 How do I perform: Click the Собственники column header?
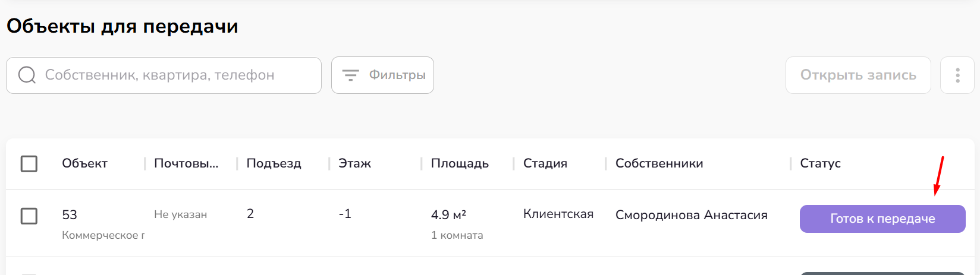coord(659,163)
